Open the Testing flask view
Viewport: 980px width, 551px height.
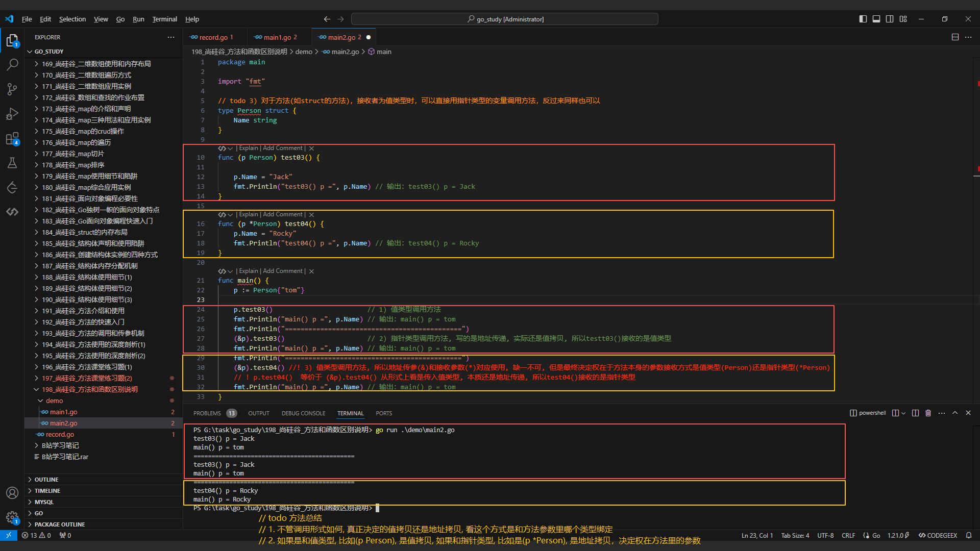coord(12,163)
